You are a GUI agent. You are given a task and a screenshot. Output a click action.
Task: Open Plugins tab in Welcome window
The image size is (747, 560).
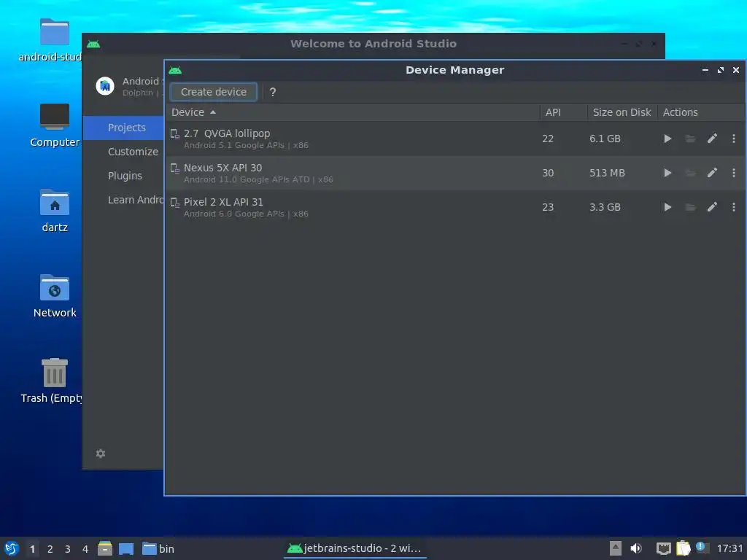pos(123,176)
